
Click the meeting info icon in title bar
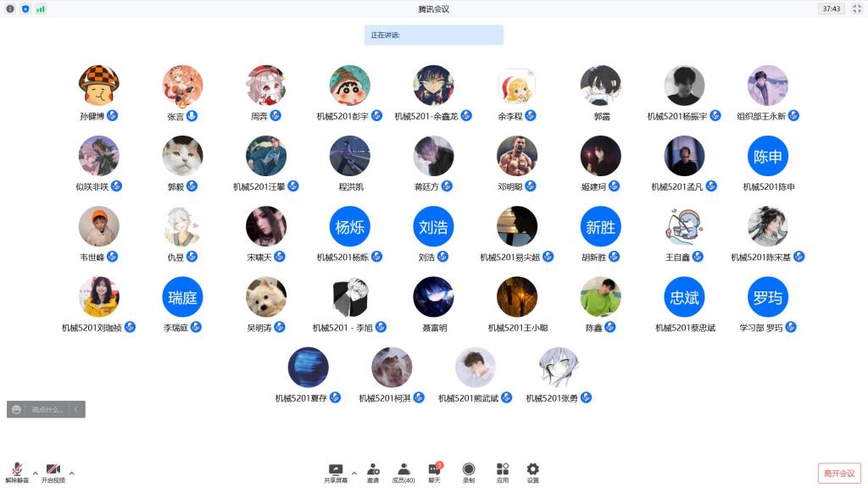[10, 8]
